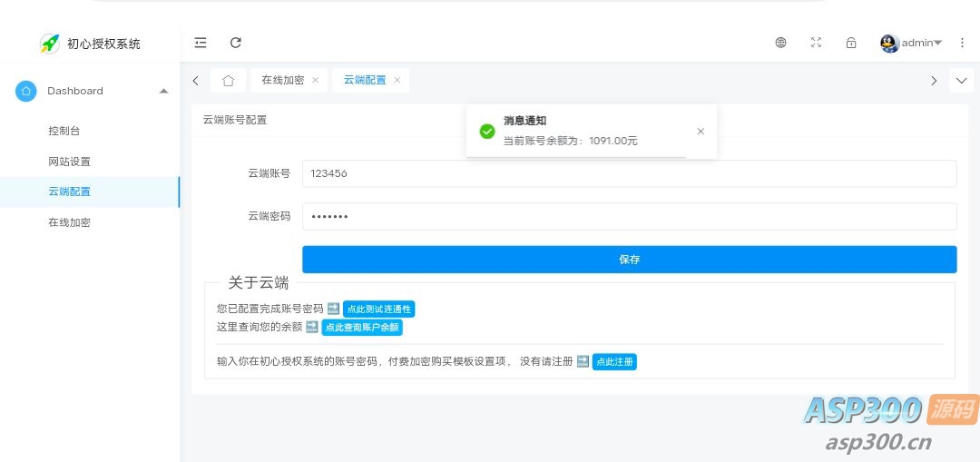980x462 pixels.
Task: Toggle fullscreen mode icon
Action: [x=816, y=43]
